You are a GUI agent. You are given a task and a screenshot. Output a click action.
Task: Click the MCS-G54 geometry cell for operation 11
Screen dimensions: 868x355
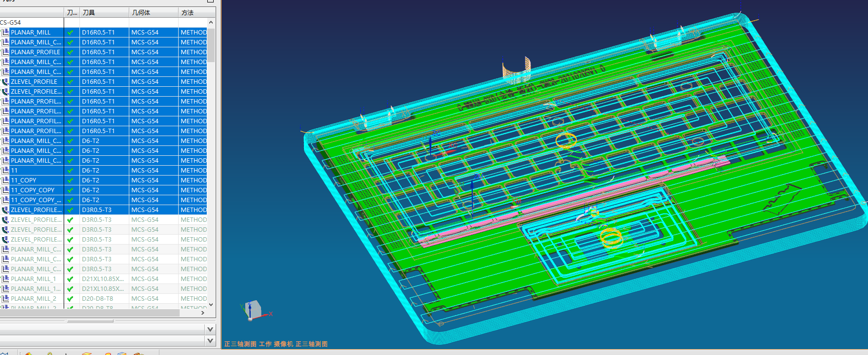tap(153, 171)
